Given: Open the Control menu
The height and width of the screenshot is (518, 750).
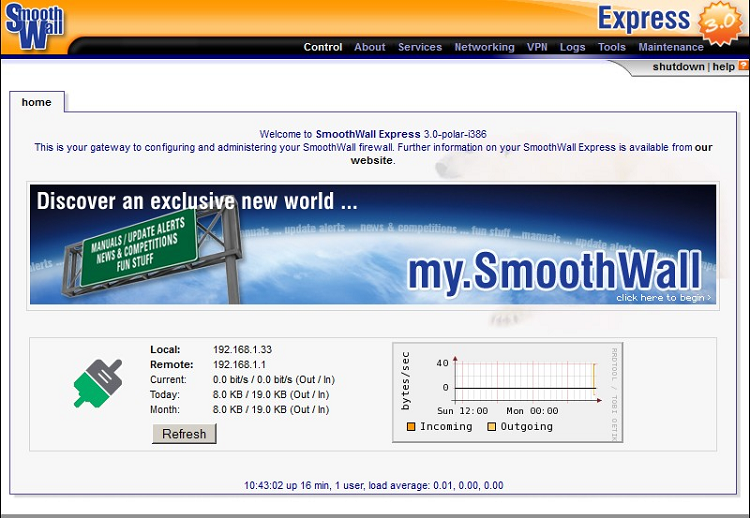Looking at the screenshot, I should pos(323,47).
